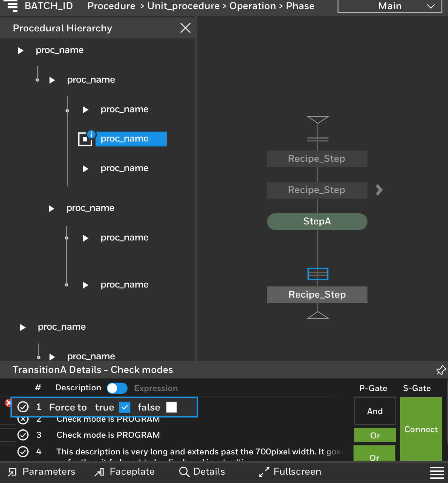Screen dimensions: 448x483
Task: Tick the Force to true checkbox
Action: (x=125, y=407)
